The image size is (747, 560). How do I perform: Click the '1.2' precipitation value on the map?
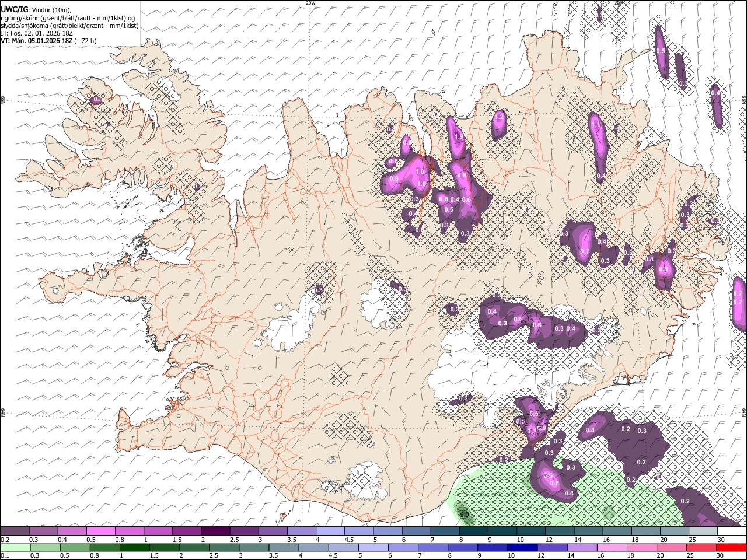click(499, 117)
